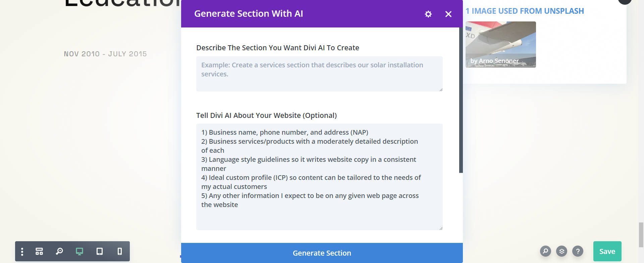Screen dimensions: 644x263
Task: Open Divi help via the question mark icon
Action: tap(577, 251)
